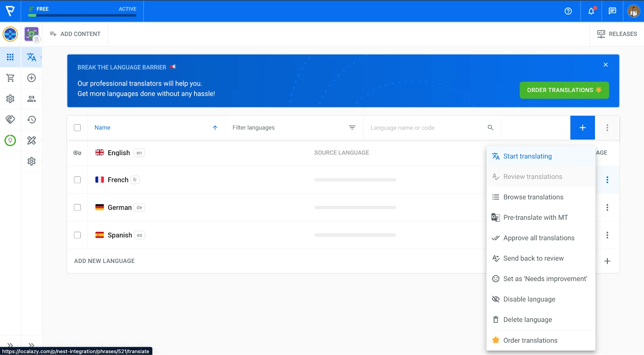Image resolution: width=644 pixels, height=355 pixels.
Task: Open the notifications bell
Action: [x=591, y=11]
